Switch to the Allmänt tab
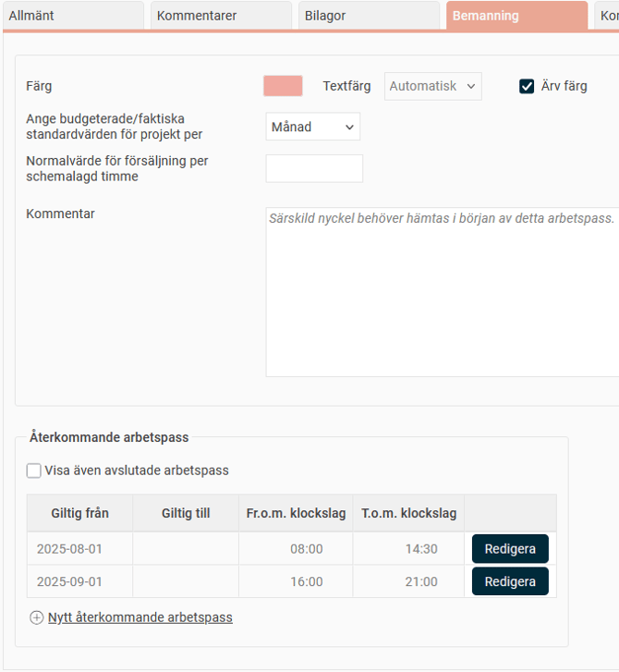 pyautogui.click(x=72, y=16)
